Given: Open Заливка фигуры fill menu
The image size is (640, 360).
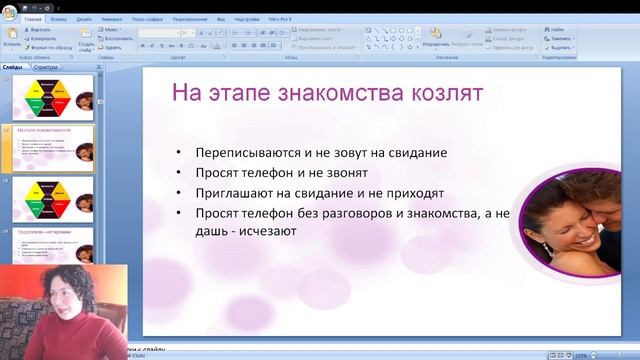Looking at the screenshot, I should click(x=506, y=30).
